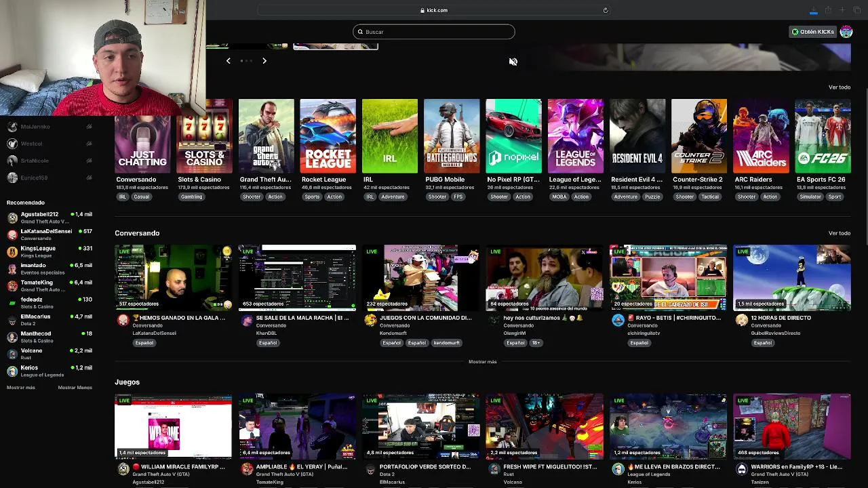Open the user profile avatar menu
The width and height of the screenshot is (868, 488).
tap(846, 32)
